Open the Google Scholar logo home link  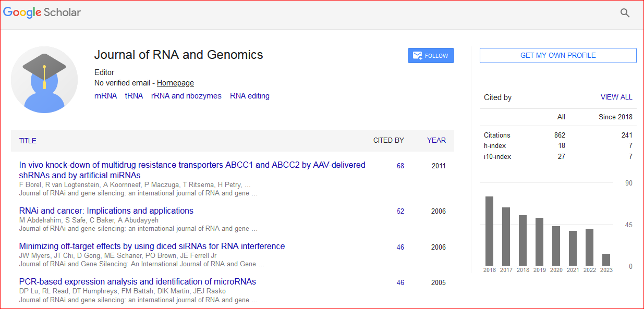point(42,13)
